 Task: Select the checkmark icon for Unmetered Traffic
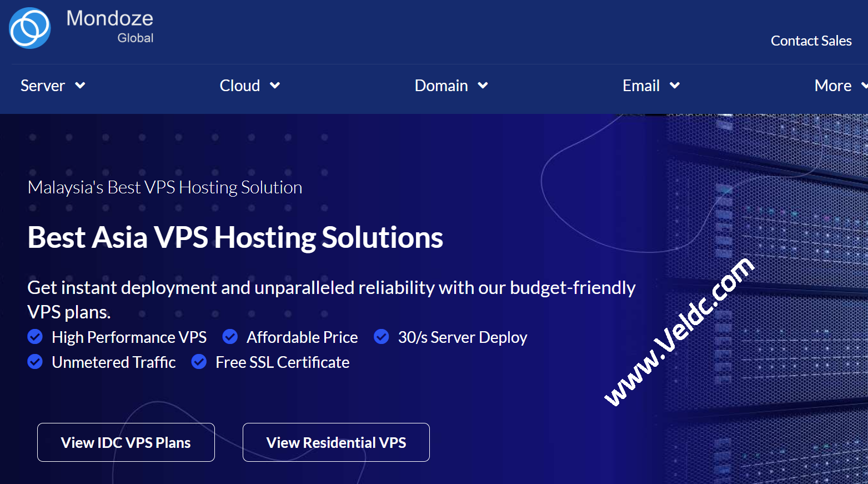pyautogui.click(x=34, y=362)
